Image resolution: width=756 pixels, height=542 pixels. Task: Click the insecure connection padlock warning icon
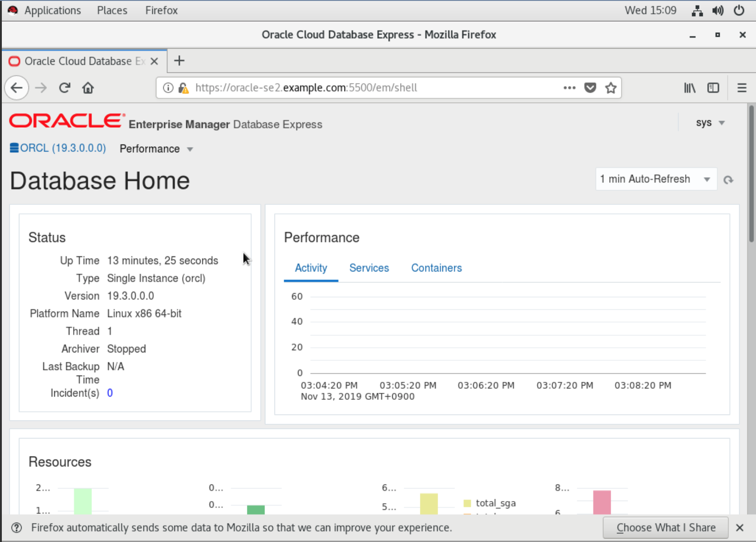click(183, 88)
